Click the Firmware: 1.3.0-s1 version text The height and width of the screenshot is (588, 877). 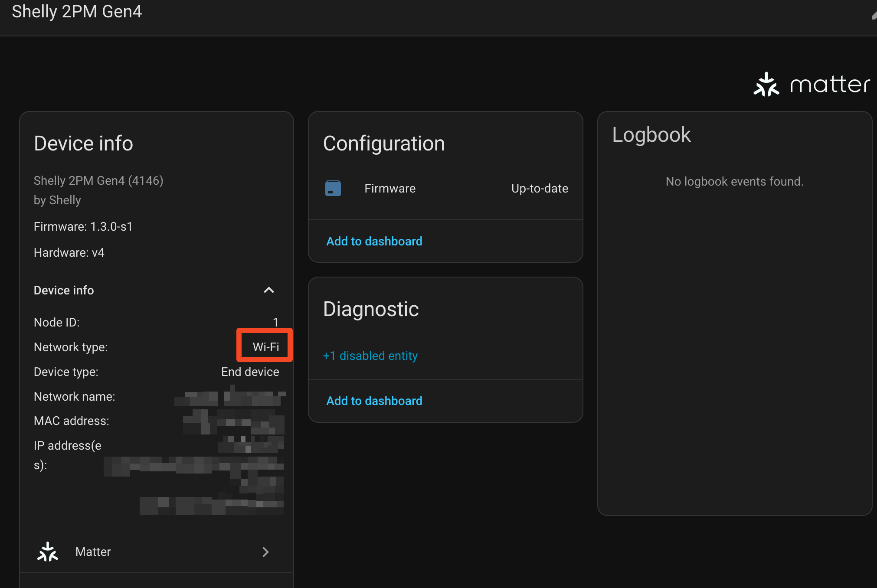coord(83,226)
